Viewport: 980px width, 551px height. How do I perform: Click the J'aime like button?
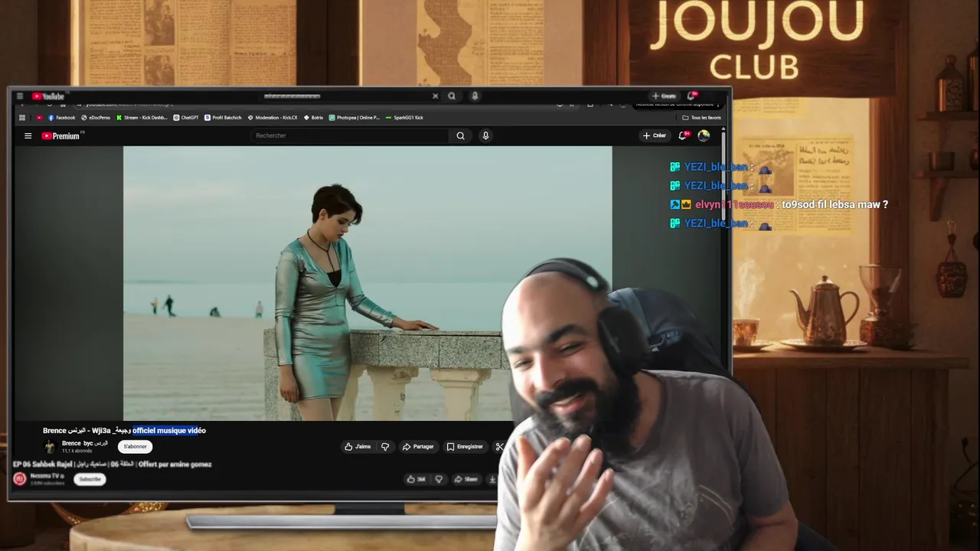coord(358,447)
